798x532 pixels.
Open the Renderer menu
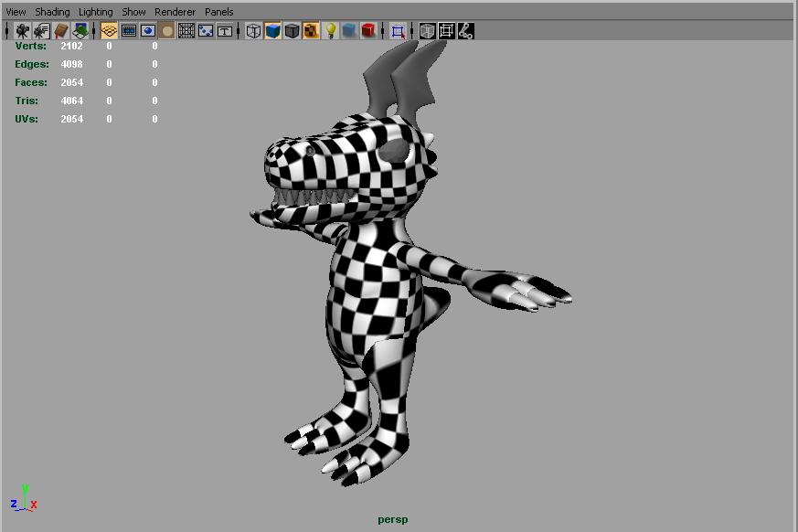click(176, 12)
